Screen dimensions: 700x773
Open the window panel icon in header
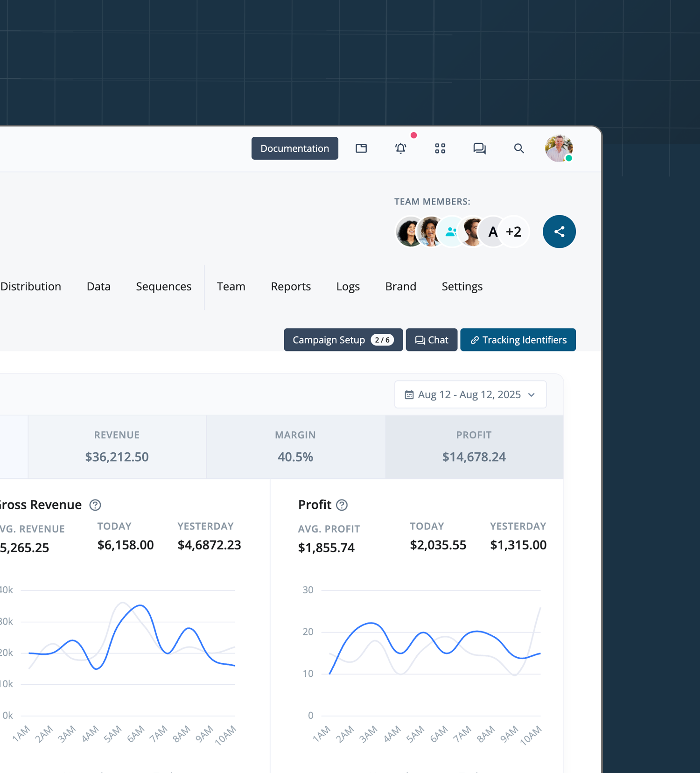coord(361,148)
